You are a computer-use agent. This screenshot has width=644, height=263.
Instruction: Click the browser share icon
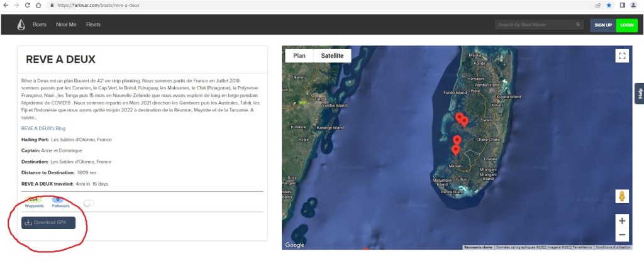tap(597, 4)
